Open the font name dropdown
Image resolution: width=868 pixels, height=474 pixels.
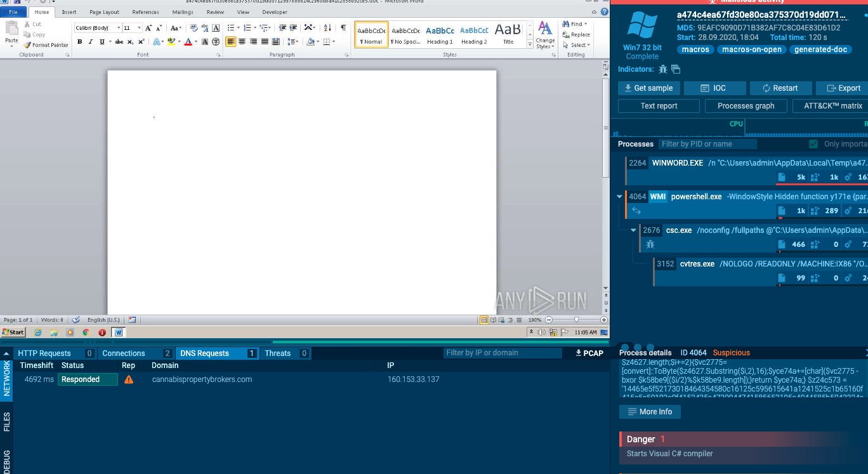point(119,28)
